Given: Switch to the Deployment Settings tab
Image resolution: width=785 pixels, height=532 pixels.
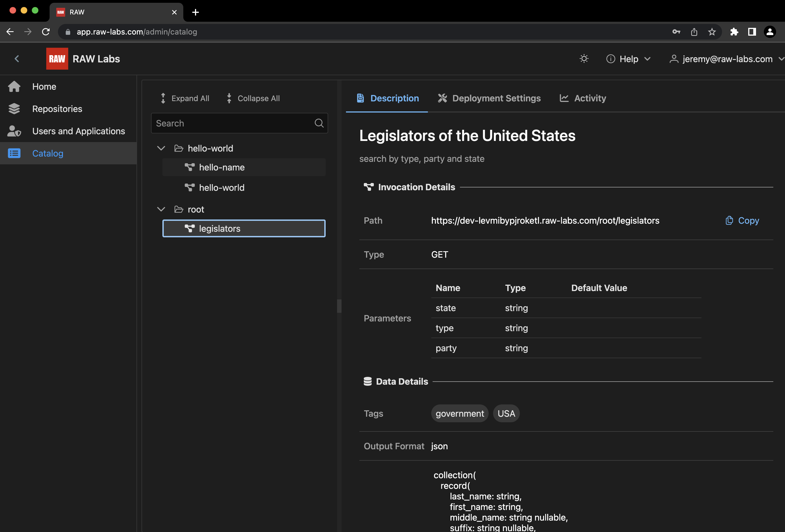Looking at the screenshot, I should 489,98.
